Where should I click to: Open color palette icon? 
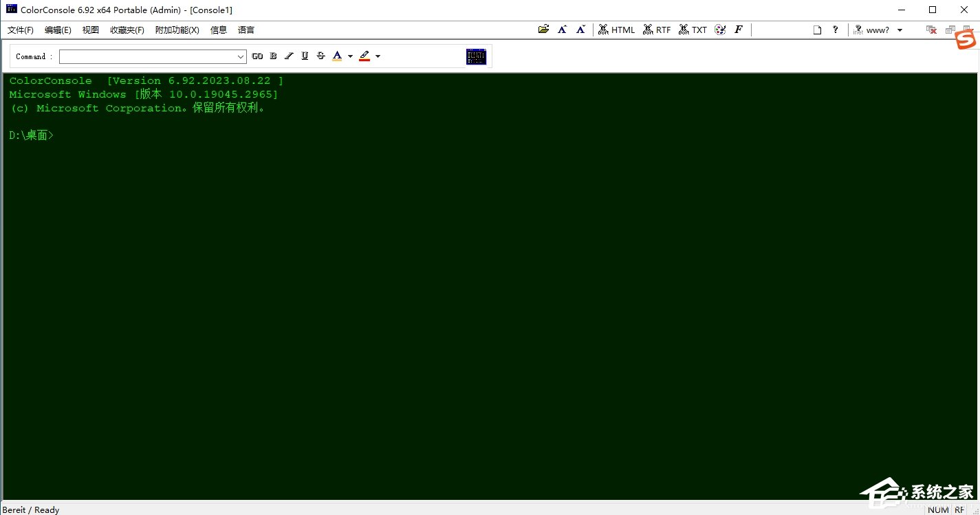[x=720, y=30]
